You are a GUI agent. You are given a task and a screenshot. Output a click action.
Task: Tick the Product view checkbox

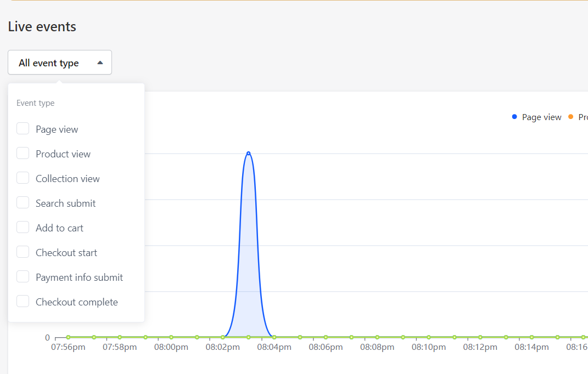[23, 154]
